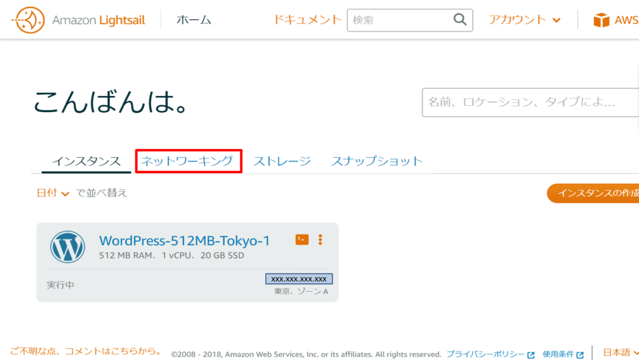Open the ドキュメント link
639x364 pixels.
(x=307, y=20)
